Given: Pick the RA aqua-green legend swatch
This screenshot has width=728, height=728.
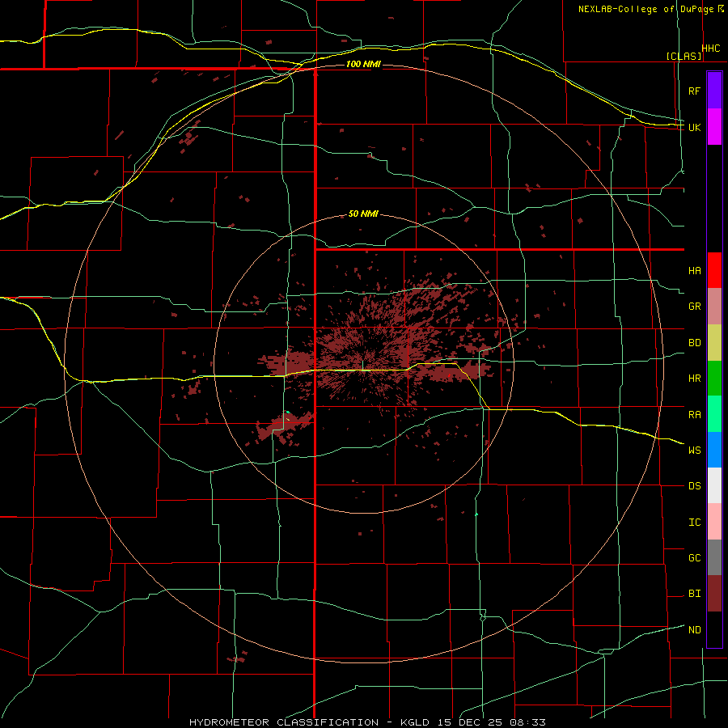Looking at the screenshot, I should [714, 414].
